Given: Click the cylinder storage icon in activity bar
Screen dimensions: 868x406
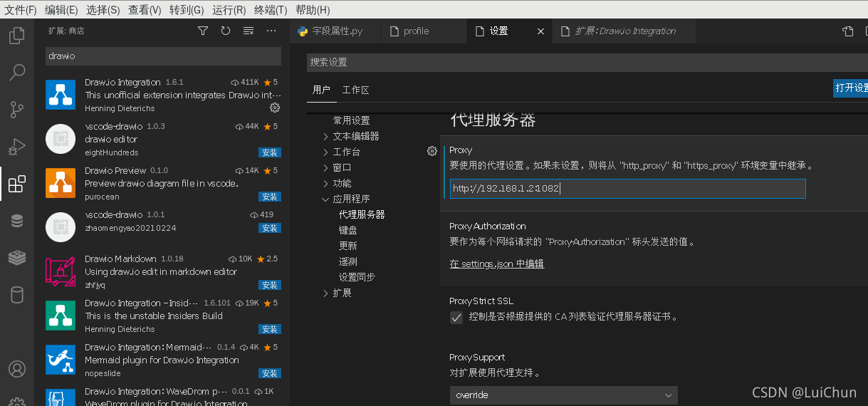Looking at the screenshot, I should (17, 295).
